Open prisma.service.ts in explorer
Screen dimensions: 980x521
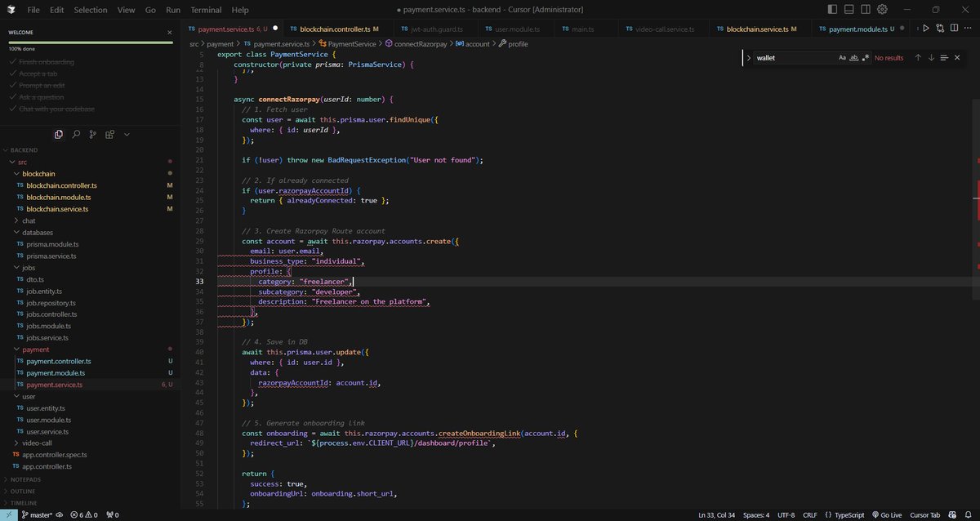[88, 256]
